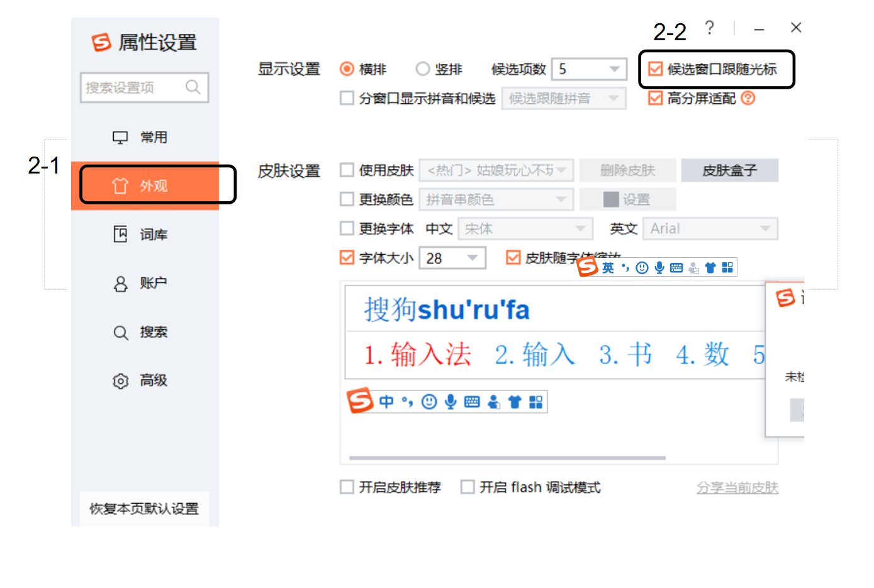874x588 pixels.
Task: Click the 分享当前皮肤 link
Action: 737,487
